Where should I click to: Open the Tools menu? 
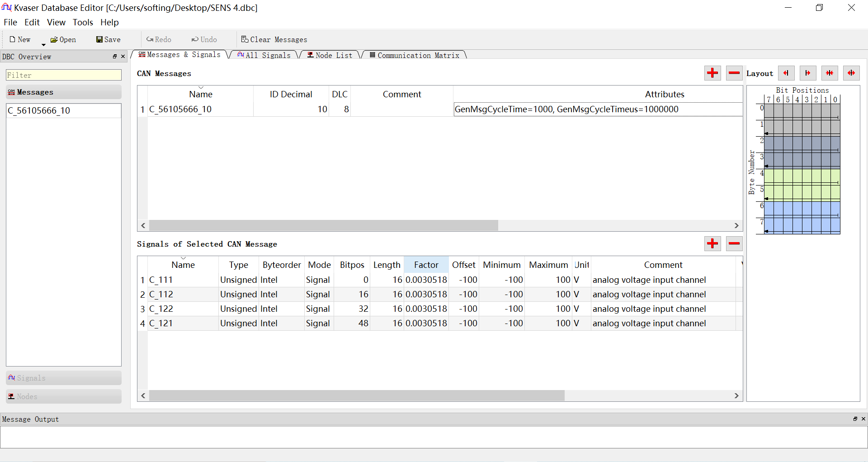(83, 22)
